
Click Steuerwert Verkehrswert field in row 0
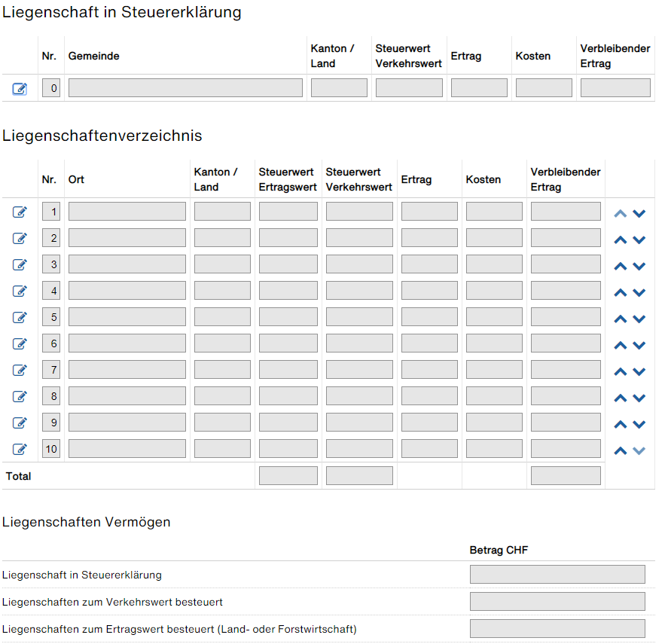(x=409, y=87)
